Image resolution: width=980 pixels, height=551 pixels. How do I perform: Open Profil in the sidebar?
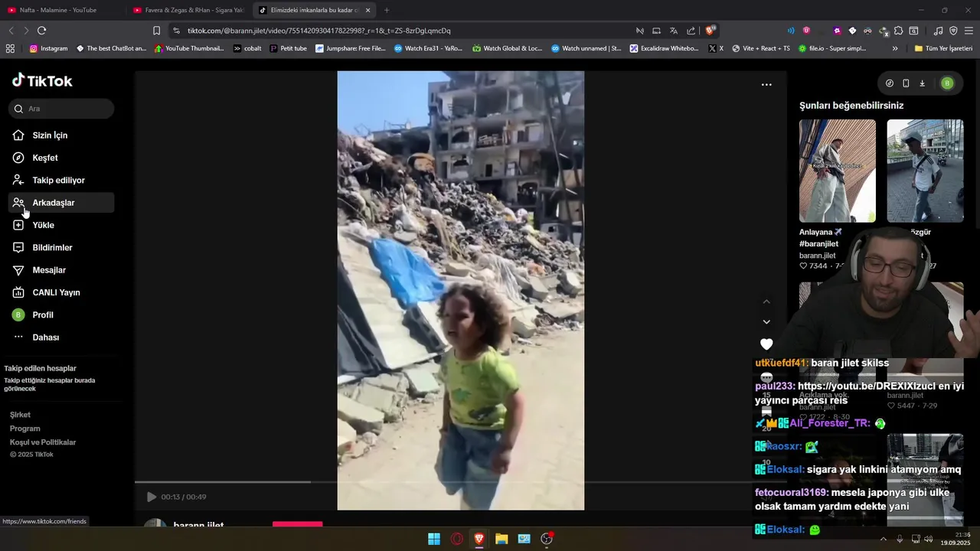point(61,315)
